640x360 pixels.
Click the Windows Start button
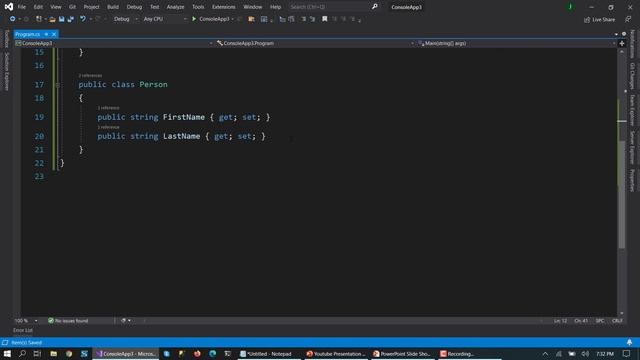click(x=7, y=353)
